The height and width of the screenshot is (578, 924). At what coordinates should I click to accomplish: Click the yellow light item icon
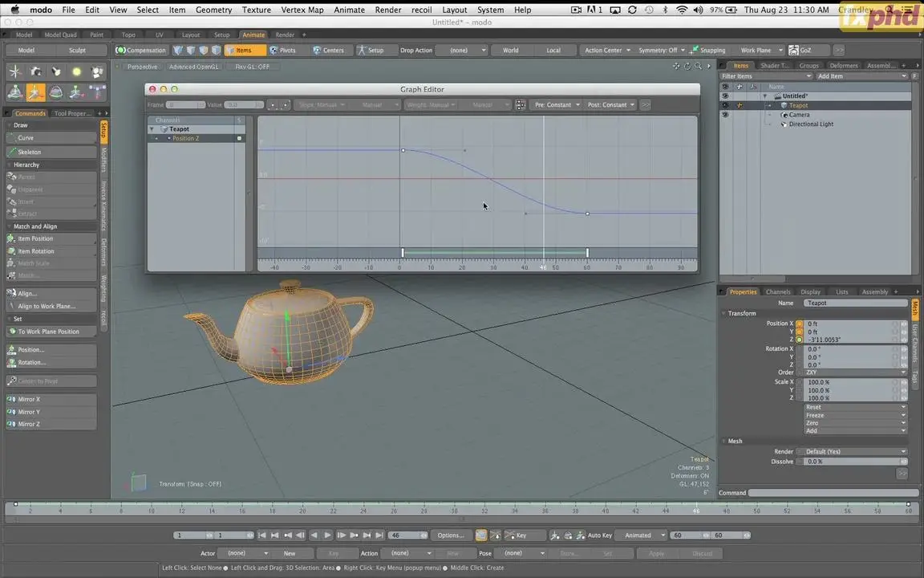[77, 72]
